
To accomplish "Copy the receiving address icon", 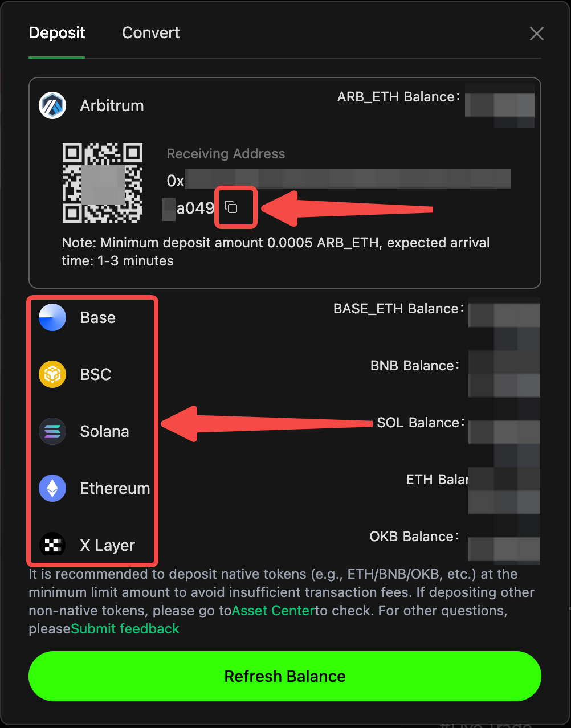I will pos(231,207).
